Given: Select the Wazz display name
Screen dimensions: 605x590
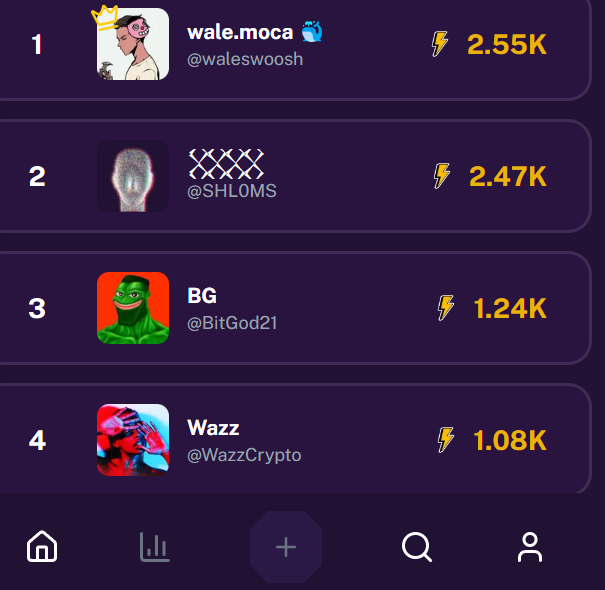Looking at the screenshot, I should 213,428.
